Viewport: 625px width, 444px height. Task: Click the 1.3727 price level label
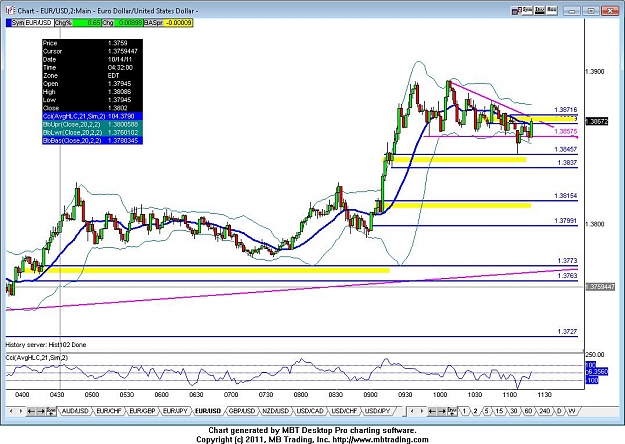(x=567, y=332)
